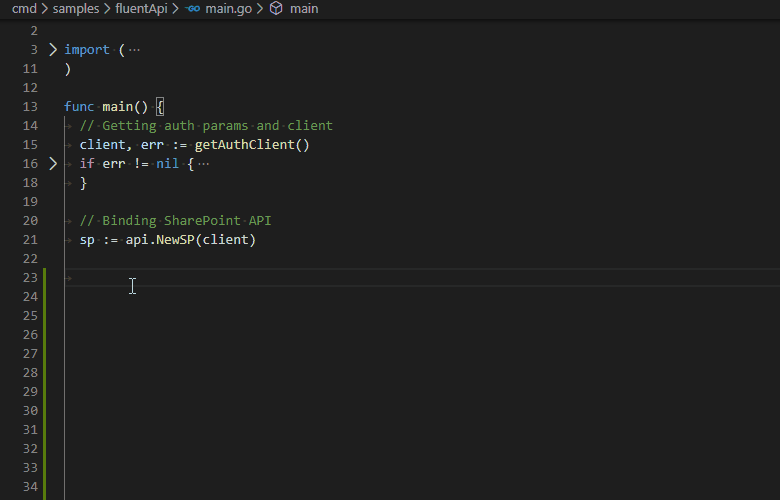Expand the folded import block

(53, 49)
